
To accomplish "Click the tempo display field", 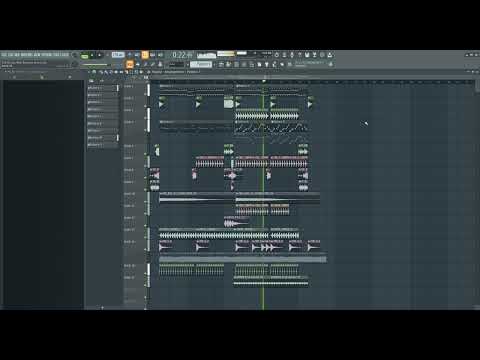I will [x=118, y=55].
